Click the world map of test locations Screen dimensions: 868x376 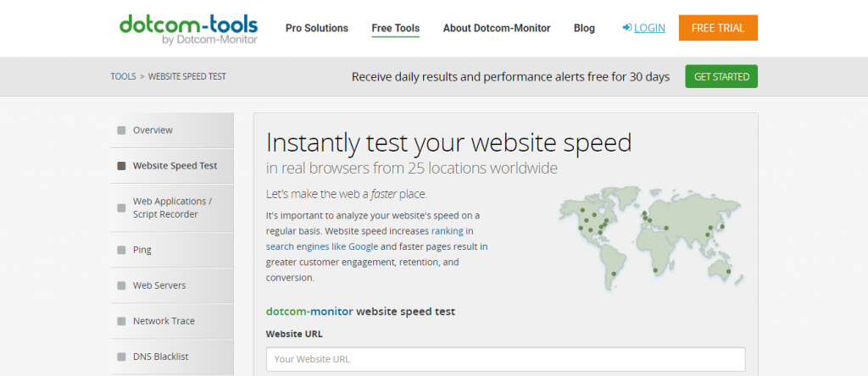tap(652, 237)
